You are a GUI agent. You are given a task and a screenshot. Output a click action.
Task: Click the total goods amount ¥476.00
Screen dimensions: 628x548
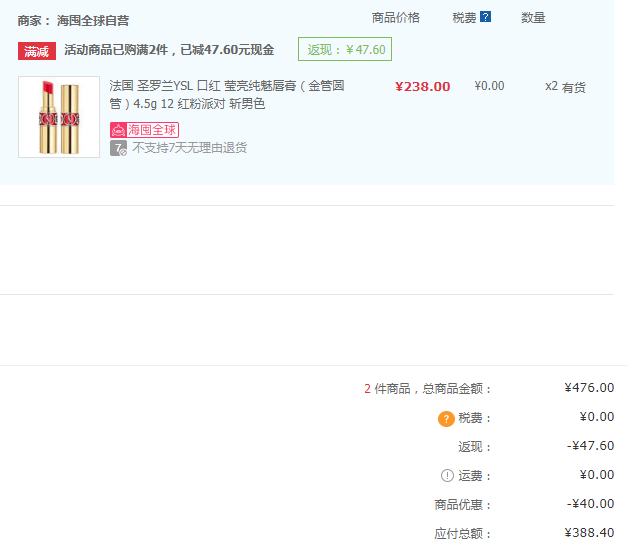coord(589,388)
